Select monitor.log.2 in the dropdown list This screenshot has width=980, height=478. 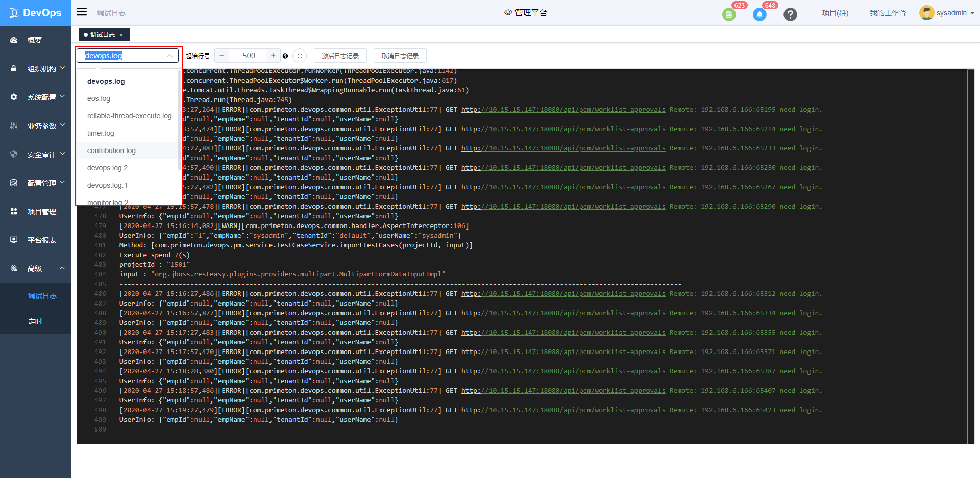tap(128, 200)
